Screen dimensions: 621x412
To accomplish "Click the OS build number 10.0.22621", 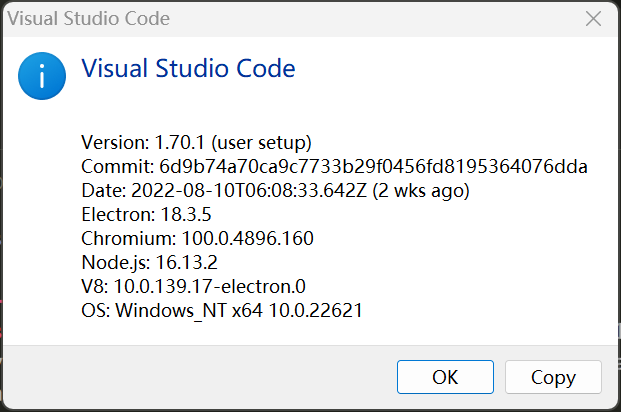I will (316, 310).
